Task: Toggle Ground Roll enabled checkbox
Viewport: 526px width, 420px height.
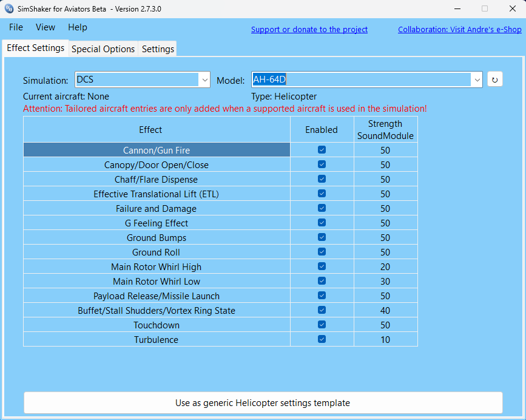Action: [x=322, y=252]
